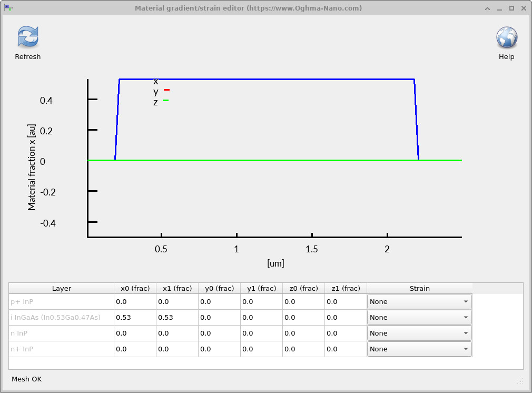Select x0 cell of p+ InP row
Screen dimensions: 532x393
click(135, 302)
